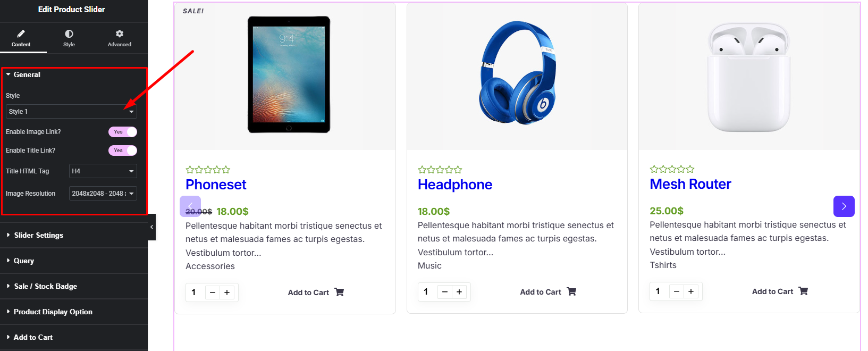The width and height of the screenshot is (868, 351).
Task: Click the slider next arrow button
Action: [x=844, y=206]
